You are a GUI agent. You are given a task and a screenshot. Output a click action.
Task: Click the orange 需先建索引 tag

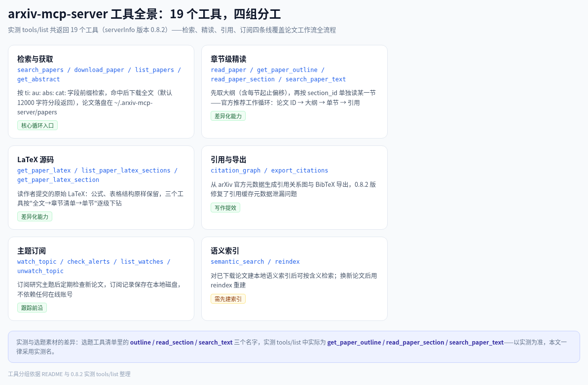(228, 299)
